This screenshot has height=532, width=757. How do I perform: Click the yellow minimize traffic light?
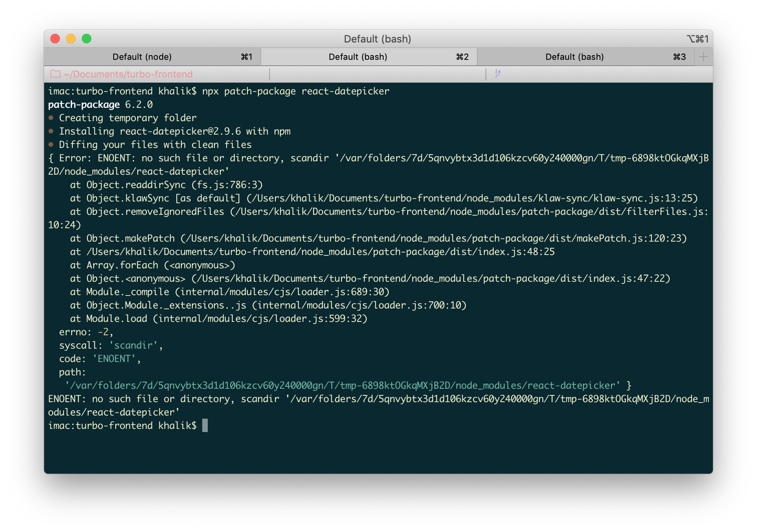pyautogui.click(x=71, y=39)
